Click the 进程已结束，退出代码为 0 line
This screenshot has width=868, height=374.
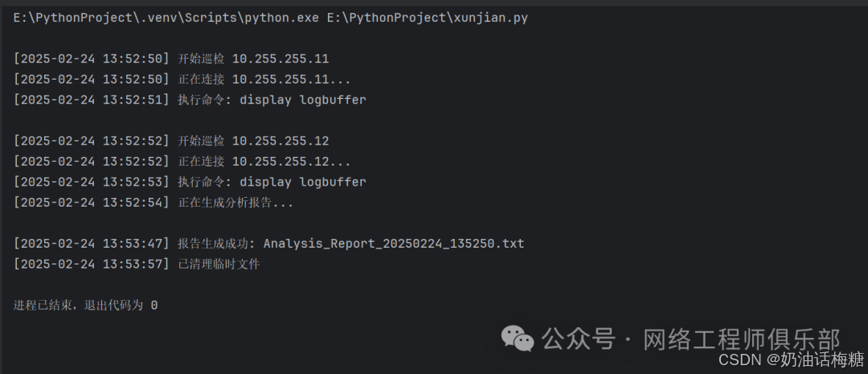pos(85,306)
